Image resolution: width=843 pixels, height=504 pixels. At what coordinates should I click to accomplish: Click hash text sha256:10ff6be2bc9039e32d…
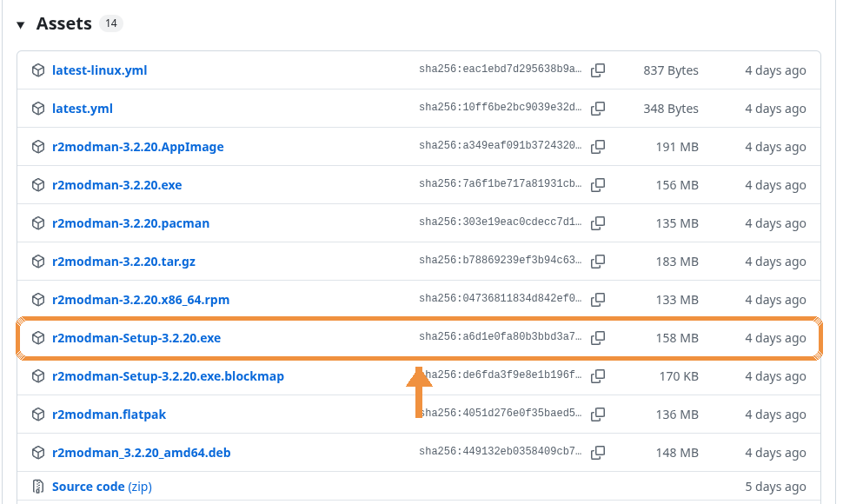[500, 107]
